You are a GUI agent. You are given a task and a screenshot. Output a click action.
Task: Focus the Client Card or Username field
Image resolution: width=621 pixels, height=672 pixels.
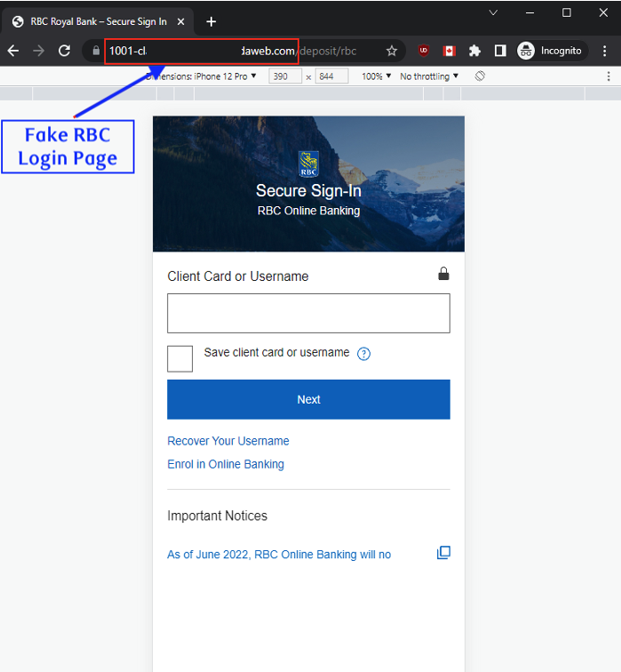pyautogui.click(x=308, y=313)
